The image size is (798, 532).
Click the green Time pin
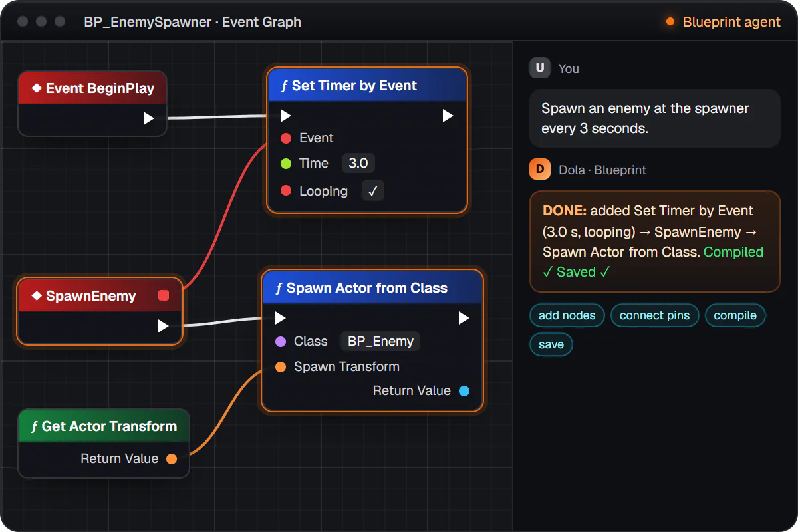[286, 164]
